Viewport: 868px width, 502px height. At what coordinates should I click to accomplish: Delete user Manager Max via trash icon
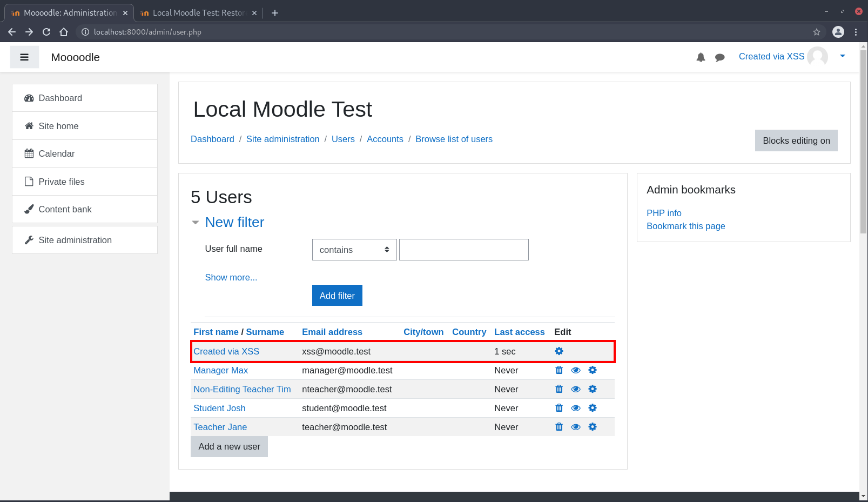click(559, 370)
